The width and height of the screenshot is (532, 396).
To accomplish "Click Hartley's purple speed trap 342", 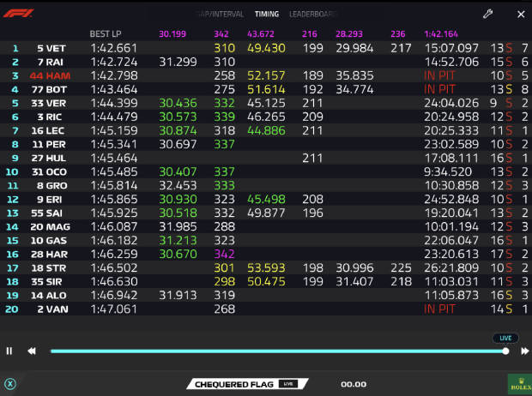I will point(224,255).
